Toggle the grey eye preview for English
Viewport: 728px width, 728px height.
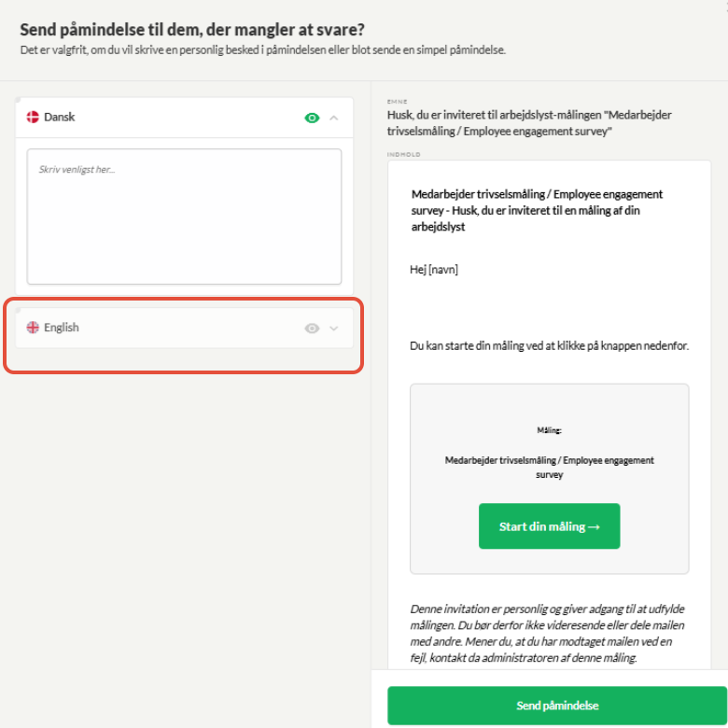coord(312,329)
